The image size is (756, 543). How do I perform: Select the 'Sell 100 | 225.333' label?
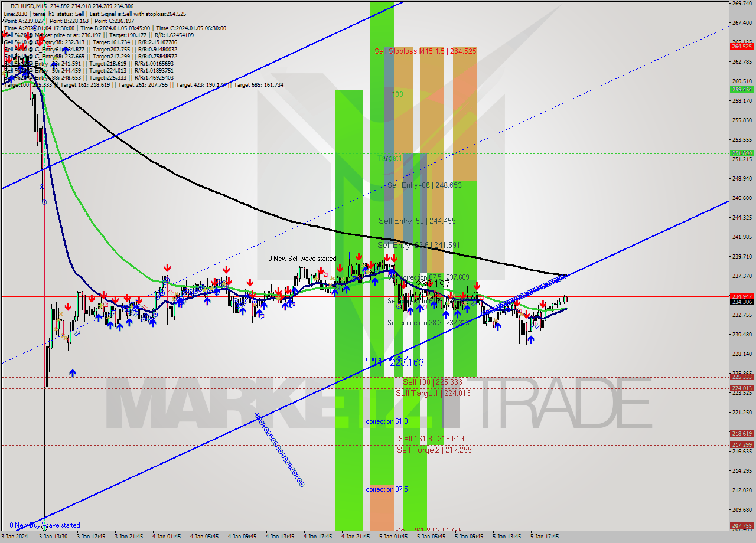click(432, 382)
